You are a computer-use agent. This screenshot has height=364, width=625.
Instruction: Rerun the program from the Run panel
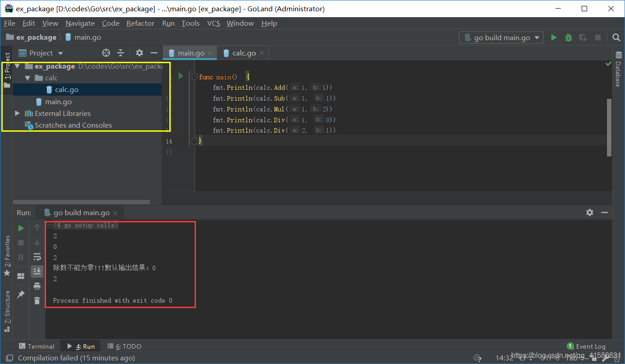pyautogui.click(x=21, y=228)
